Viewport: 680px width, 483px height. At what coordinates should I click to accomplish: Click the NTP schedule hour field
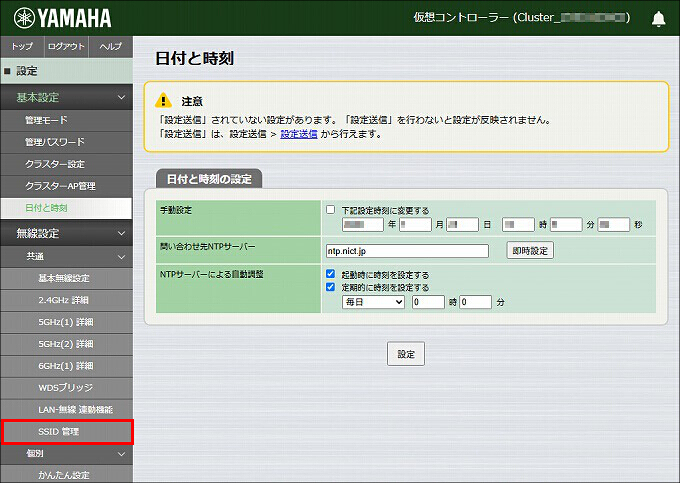[x=428, y=302]
